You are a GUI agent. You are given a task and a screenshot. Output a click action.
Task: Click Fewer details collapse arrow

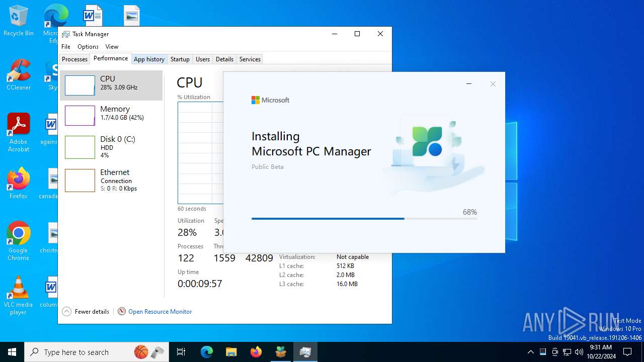coord(66,311)
